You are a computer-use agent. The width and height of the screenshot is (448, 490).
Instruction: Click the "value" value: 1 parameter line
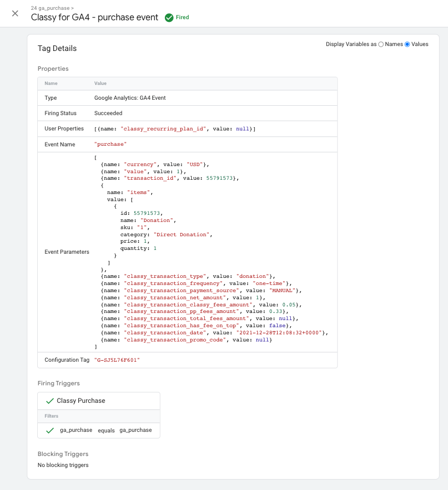click(x=143, y=172)
